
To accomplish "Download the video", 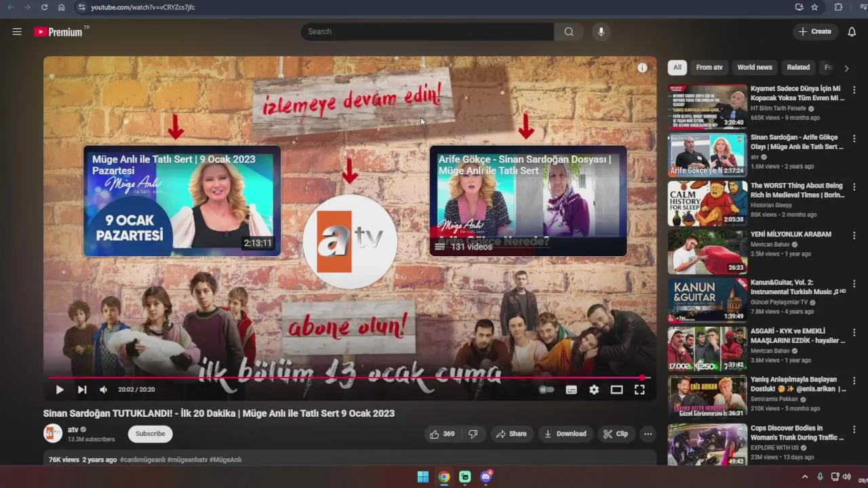I will coord(566,434).
